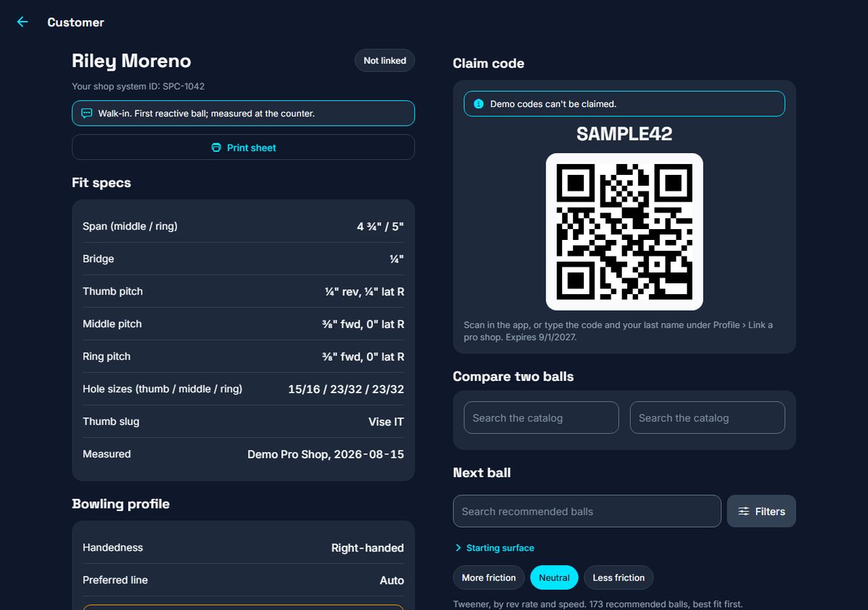Select Less friction surface option
This screenshot has height=610, width=868.
pos(618,577)
